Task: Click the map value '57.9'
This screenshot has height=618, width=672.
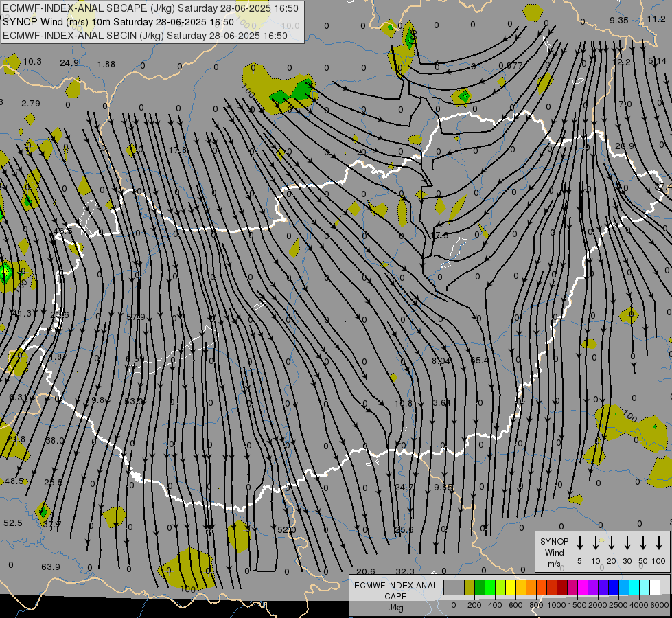Action: (136, 317)
